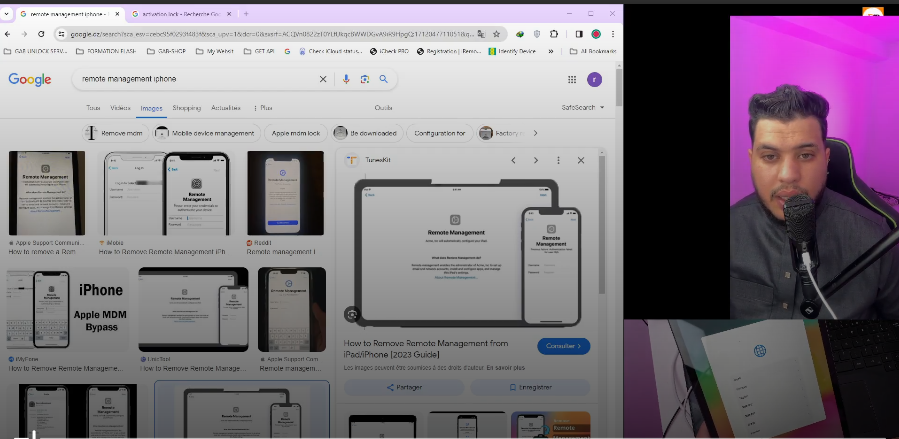
Task: Open the FORMATION FLASH bookmark folder
Action: [x=107, y=51]
